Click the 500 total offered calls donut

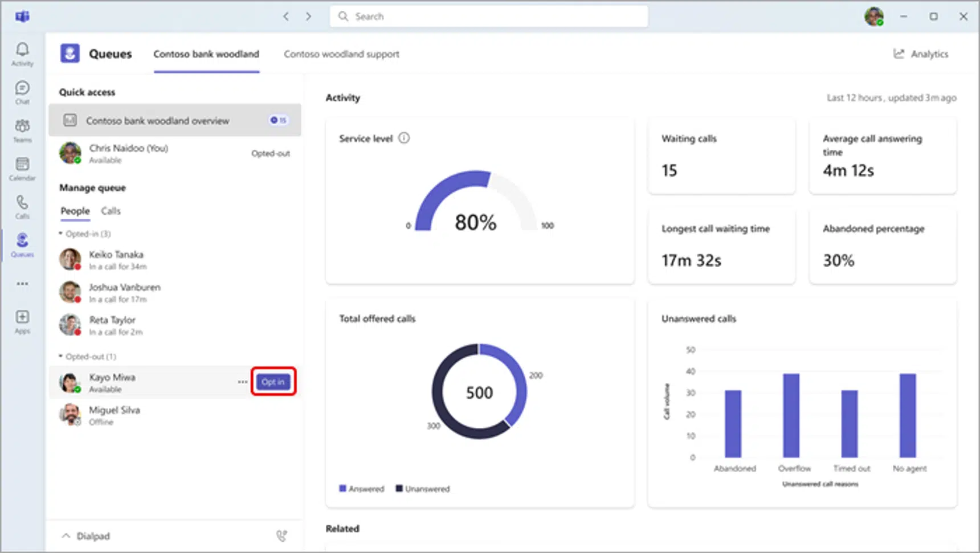[x=479, y=391]
